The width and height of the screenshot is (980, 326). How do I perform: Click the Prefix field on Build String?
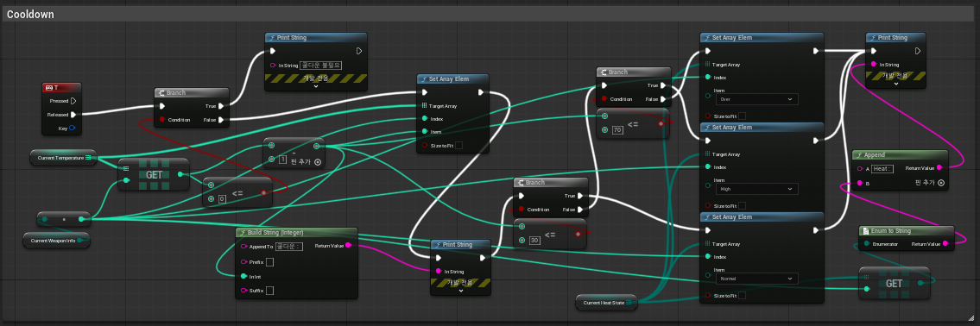pyautogui.click(x=269, y=261)
